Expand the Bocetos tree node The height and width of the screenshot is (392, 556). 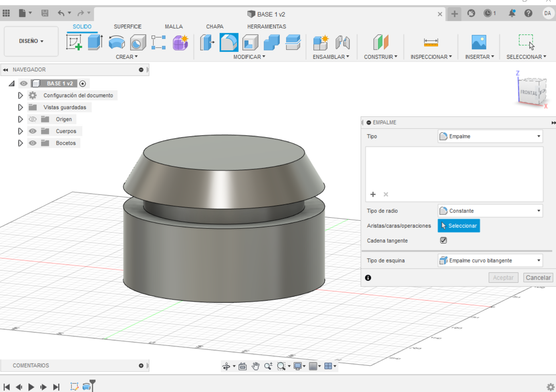point(20,143)
